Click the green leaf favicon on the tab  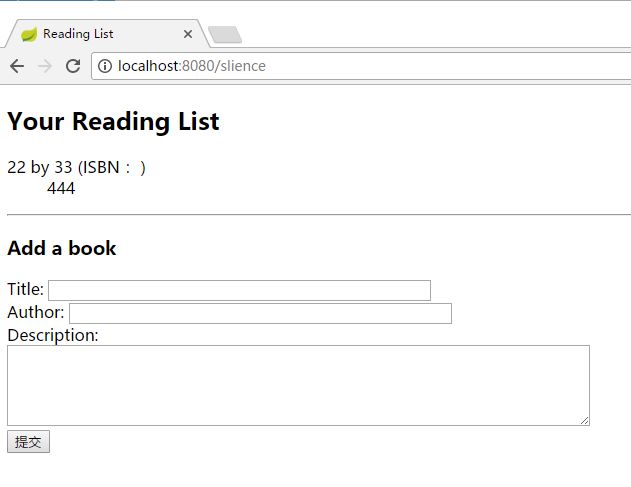click(29, 34)
